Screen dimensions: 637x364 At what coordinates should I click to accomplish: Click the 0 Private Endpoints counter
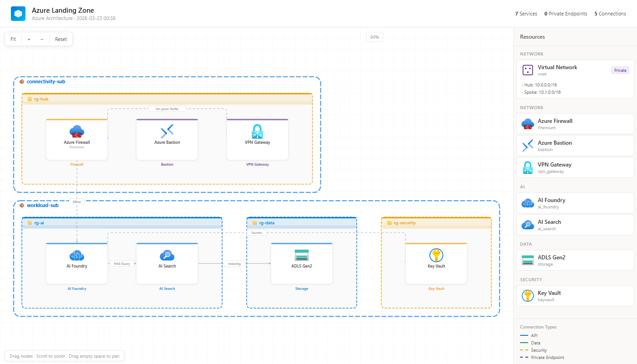pos(566,14)
